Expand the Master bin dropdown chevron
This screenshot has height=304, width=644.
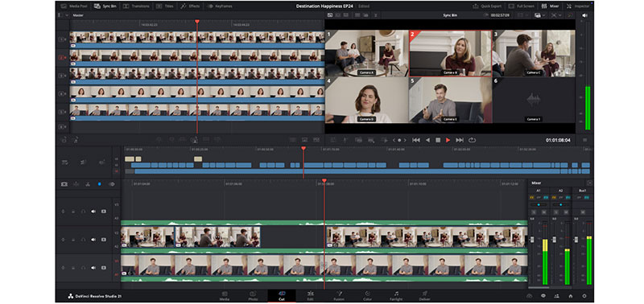(68, 15)
